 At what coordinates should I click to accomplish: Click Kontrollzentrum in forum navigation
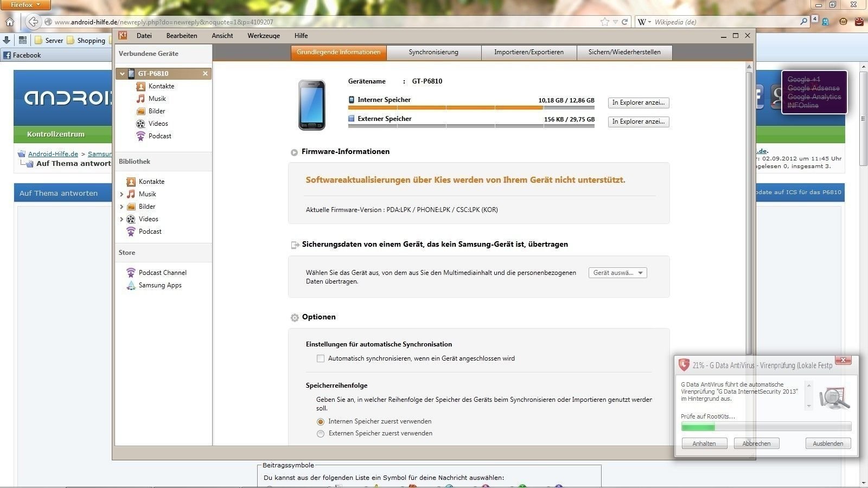(x=56, y=134)
